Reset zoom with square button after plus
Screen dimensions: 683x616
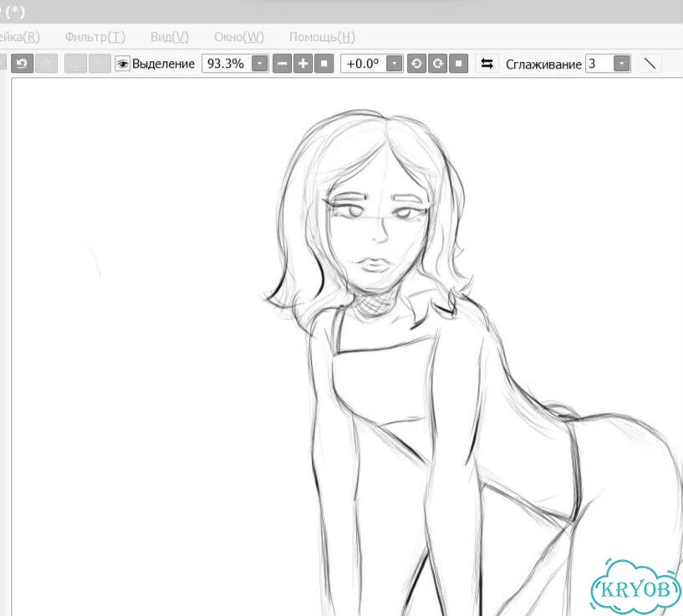click(x=324, y=64)
